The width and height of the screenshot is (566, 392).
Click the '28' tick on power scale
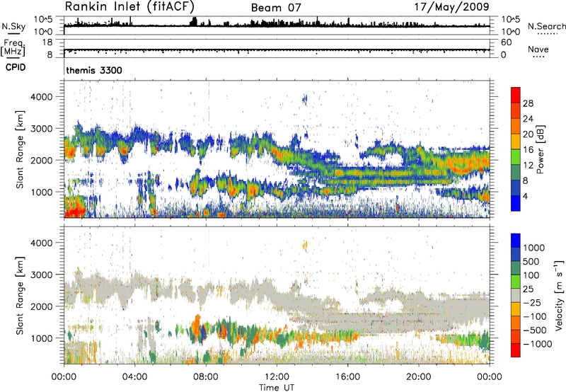[528, 103]
